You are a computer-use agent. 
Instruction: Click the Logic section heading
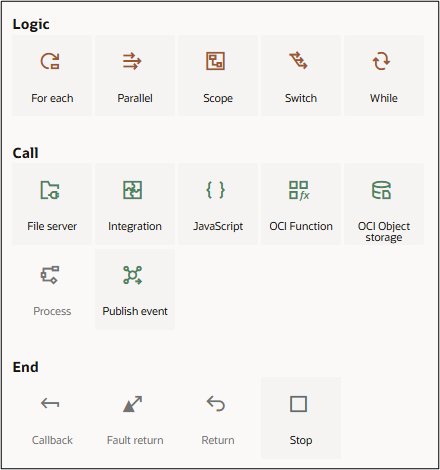pos(31,25)
